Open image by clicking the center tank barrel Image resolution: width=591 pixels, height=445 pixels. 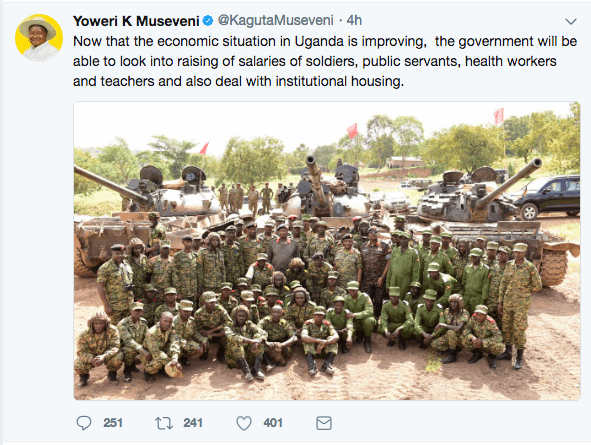pyautogui.click(x=316, y=181)
